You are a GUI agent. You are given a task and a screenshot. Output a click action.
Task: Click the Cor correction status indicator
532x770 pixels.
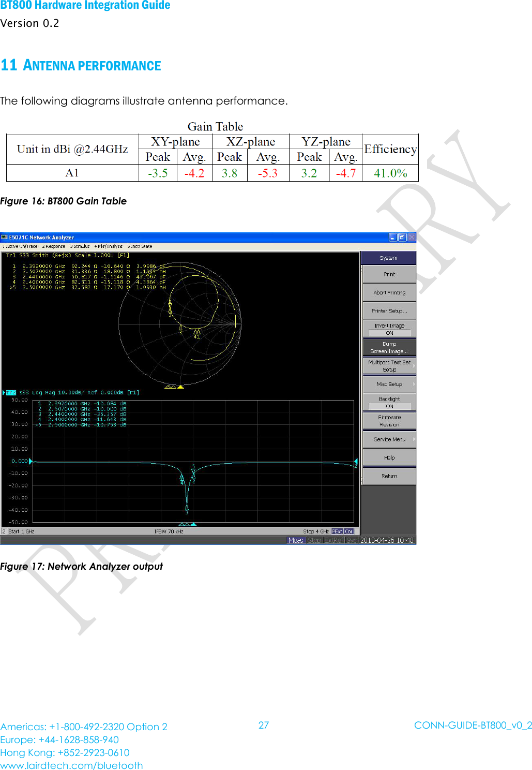coord(349,531)
